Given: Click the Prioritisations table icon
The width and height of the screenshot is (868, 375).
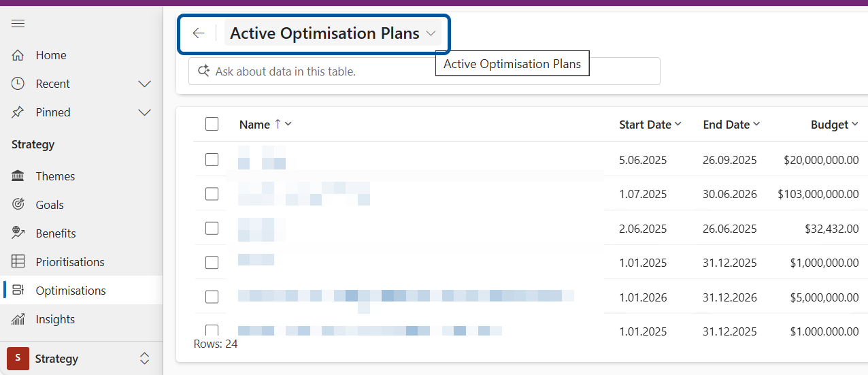Looking at the screenshot, I should click(18, 262).
